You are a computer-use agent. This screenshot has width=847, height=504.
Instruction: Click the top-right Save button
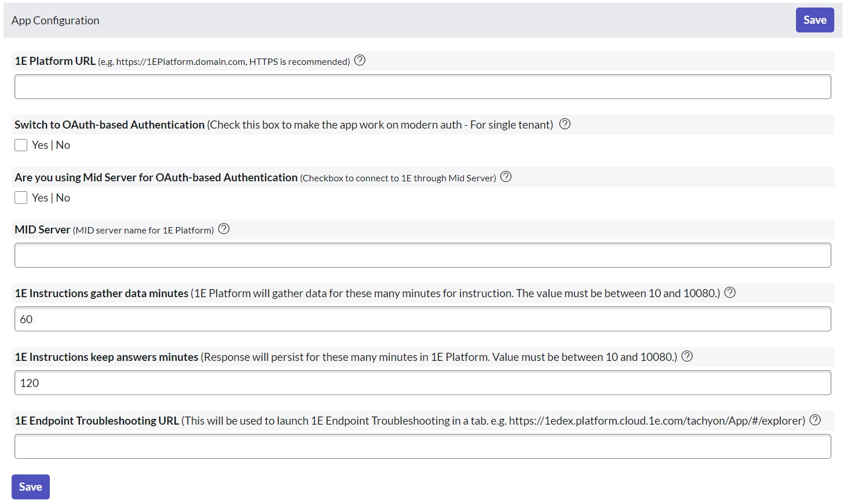click(815, 20)
